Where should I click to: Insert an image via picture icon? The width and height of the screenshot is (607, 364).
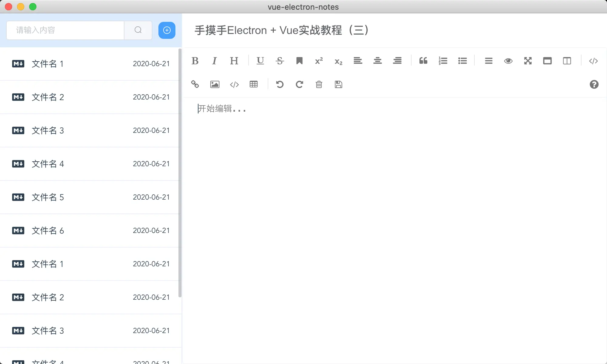click(x=215, y=84)
